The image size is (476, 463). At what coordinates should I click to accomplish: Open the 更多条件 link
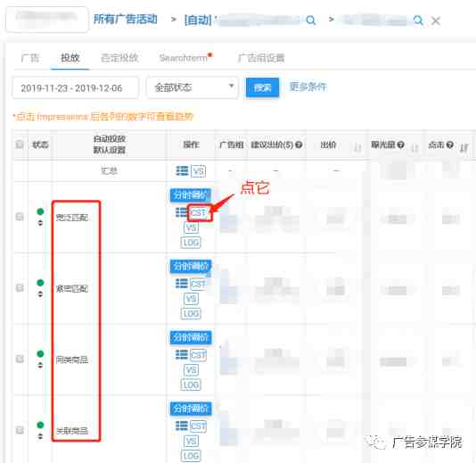click(308, 87)
